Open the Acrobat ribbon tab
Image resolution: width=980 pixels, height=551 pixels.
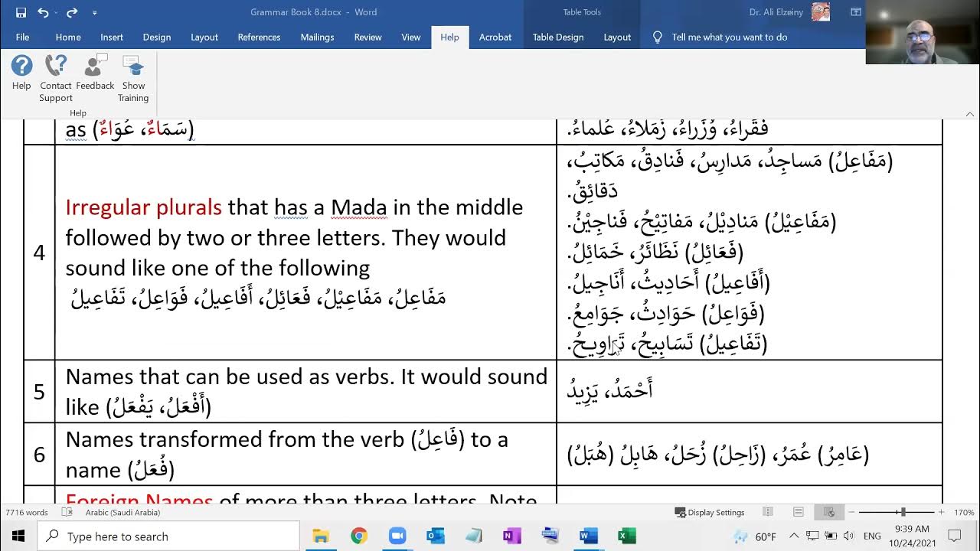coord(495,37)
